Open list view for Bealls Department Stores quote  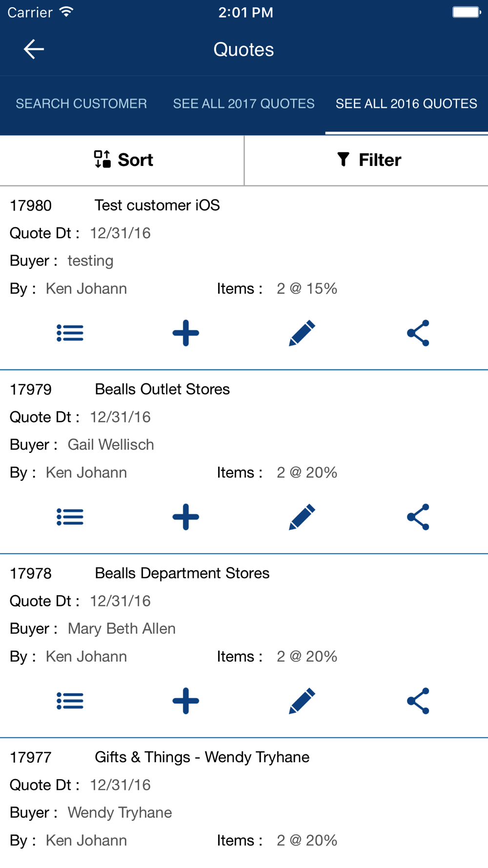(70, 702)
